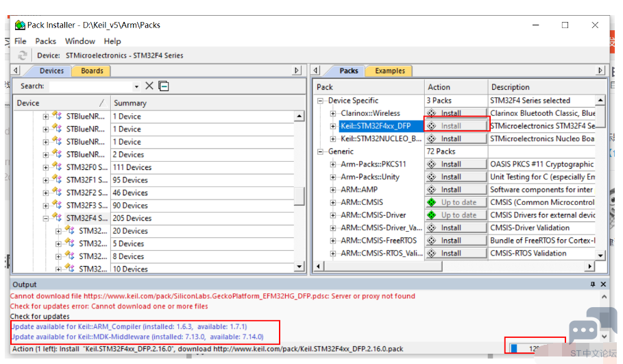623x364 pixels.
Task: Collapse the STM32F4 Series device node
Action: click(46, 219)
